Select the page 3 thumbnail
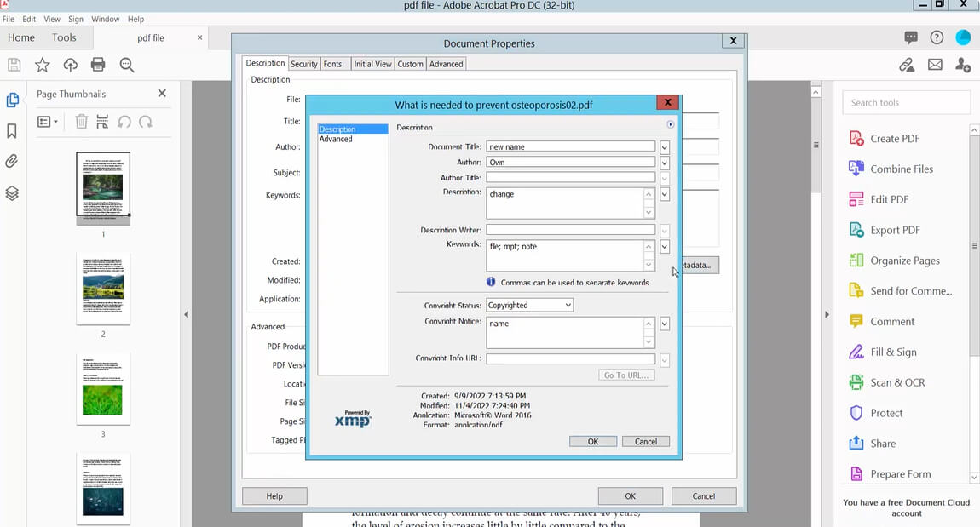Viewport: 980px width, 527px height. [102, 387]
